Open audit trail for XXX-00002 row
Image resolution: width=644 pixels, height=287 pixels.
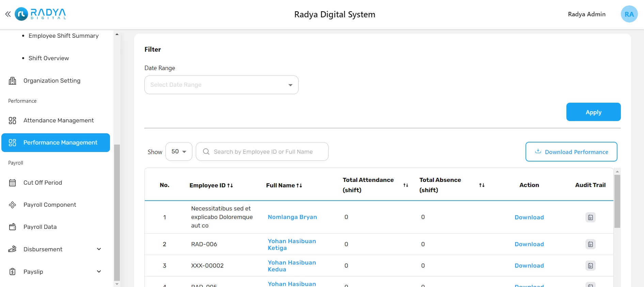[590, 266]
